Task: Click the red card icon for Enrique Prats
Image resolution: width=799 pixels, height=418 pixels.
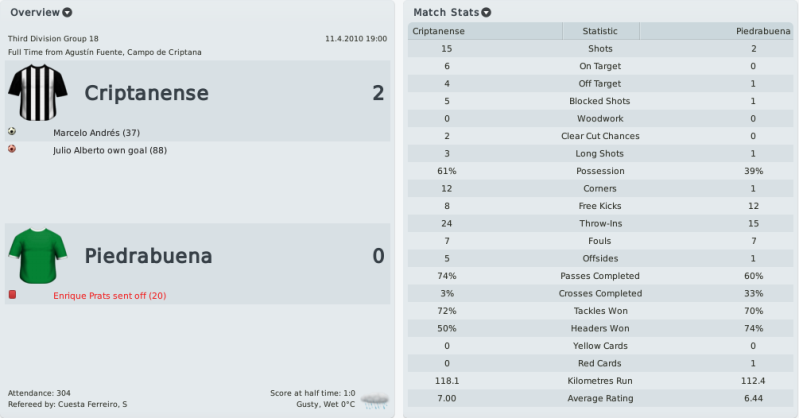Action: 12,295
